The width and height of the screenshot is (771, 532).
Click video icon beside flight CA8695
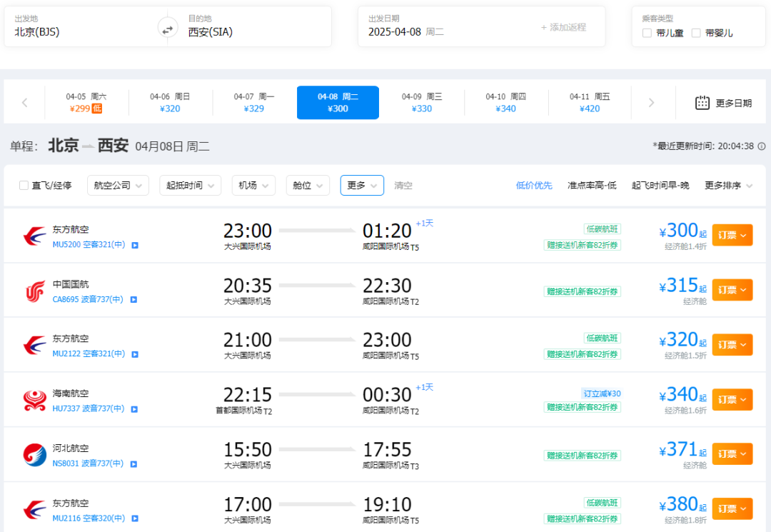[134, 300]
